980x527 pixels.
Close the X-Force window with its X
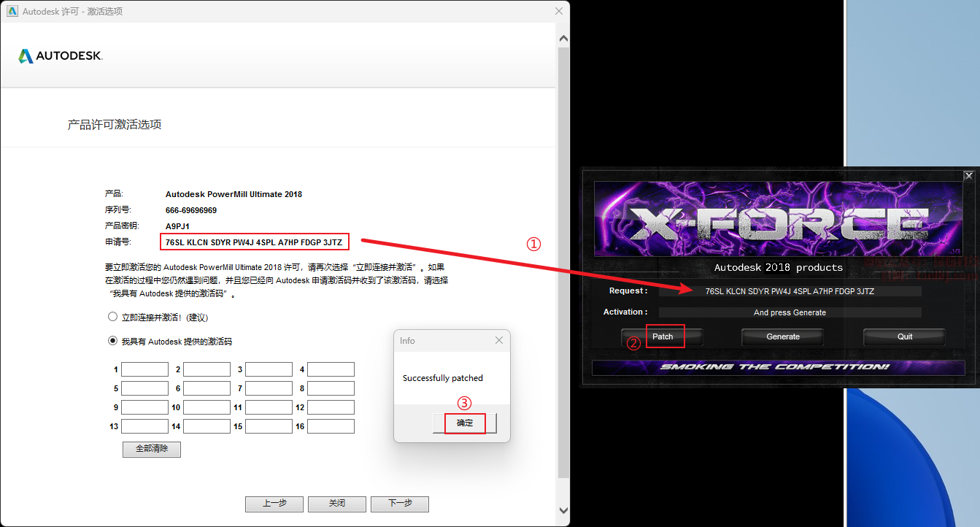coord(968,176)
